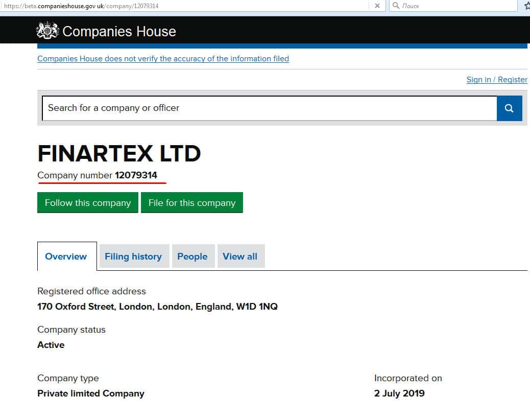Click the 2 July 2019 incorporation date
This screenshot has width=530, height=420.
tap(399, 393)
